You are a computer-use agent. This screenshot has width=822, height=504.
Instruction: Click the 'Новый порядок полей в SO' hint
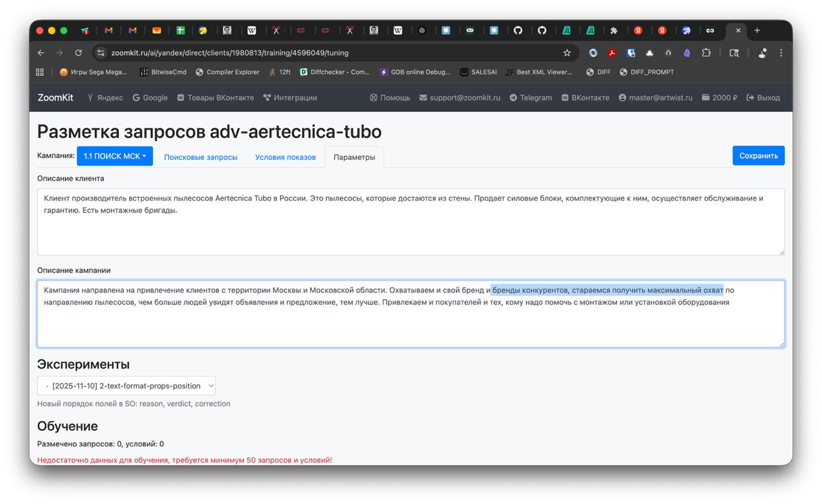(x=134, y=404)
